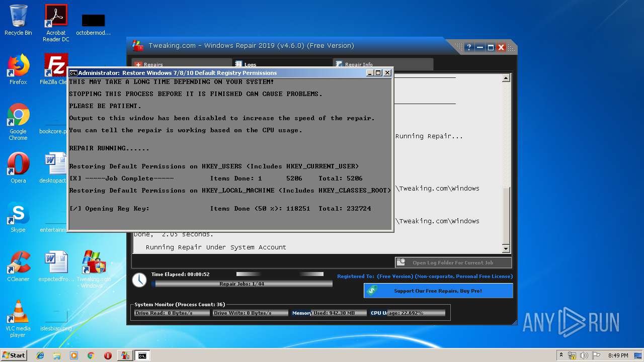Switch to the Logs tab
Viewport: 644px width, 362px height.
click(282, 64)
